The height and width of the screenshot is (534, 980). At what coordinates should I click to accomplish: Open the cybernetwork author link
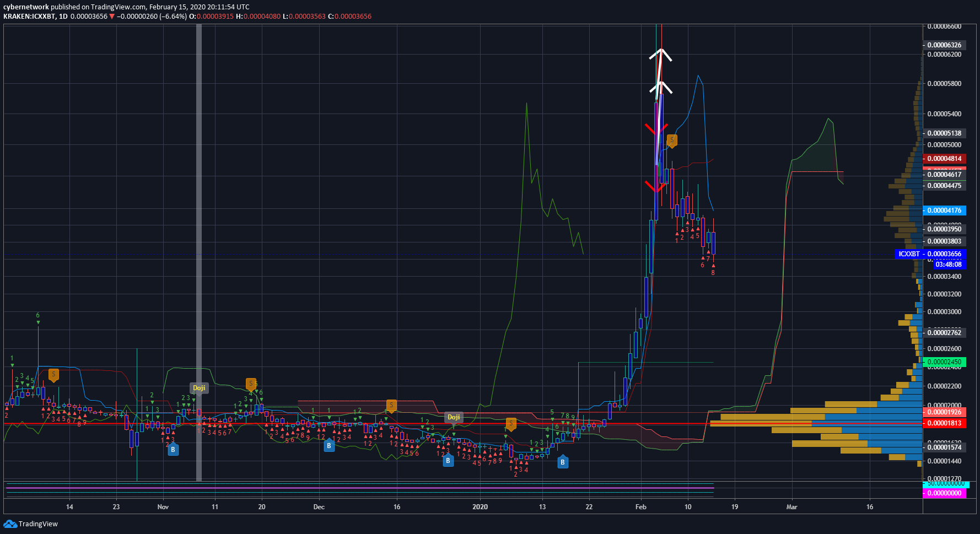(26, 7)
